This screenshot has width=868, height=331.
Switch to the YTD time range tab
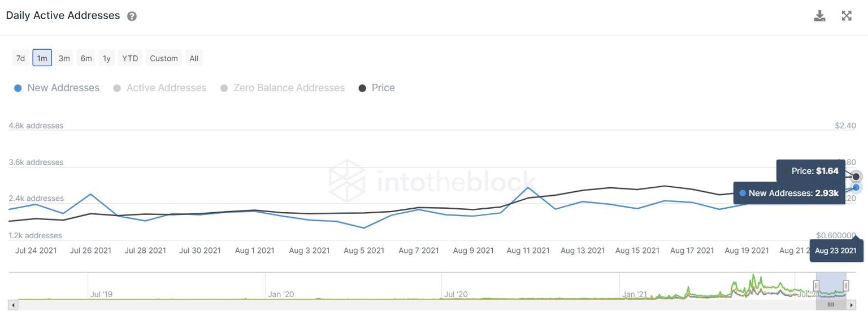click(x=129, y=58)
